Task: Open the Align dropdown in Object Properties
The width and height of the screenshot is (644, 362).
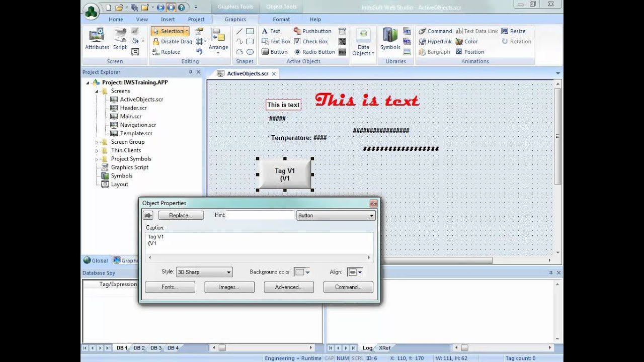Action: click(x=355, y=272)
